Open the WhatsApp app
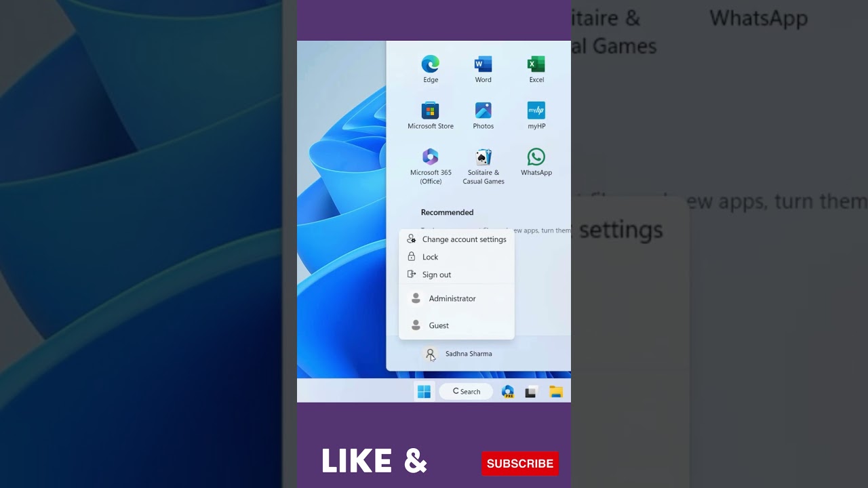 [x=536, y=163]
